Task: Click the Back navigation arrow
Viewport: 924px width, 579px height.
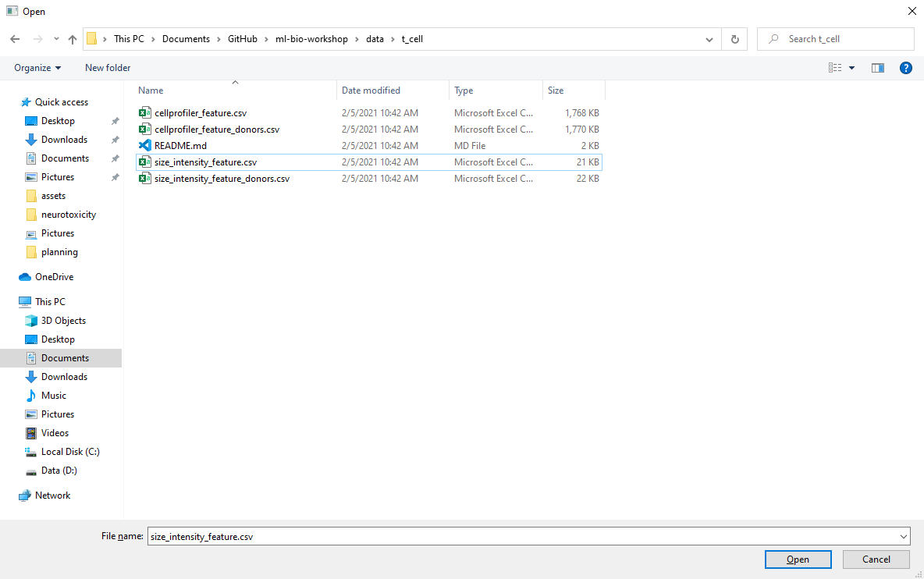Action: pyautogui.click(x=15, y=39)
